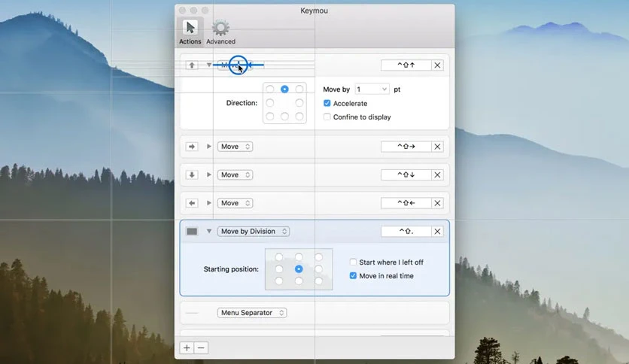Select the left Direction radio button
Screen dimensions: 629x364
[x=270, y=103]
